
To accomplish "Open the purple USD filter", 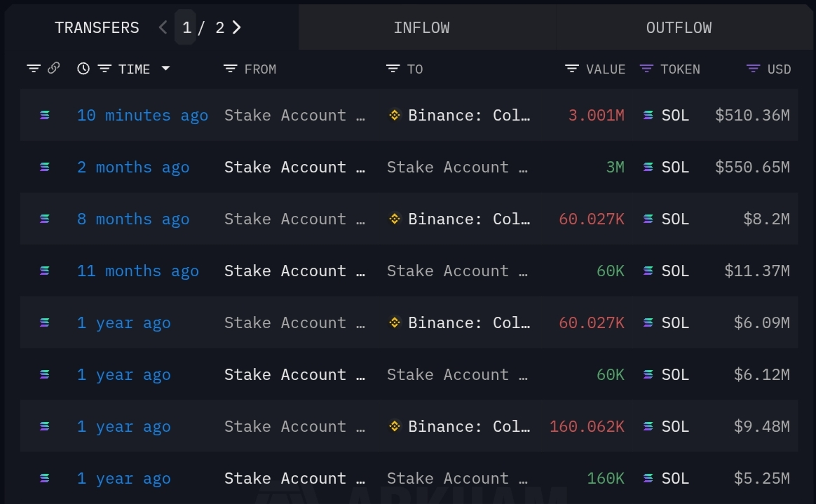I will [x=753, y=69].
